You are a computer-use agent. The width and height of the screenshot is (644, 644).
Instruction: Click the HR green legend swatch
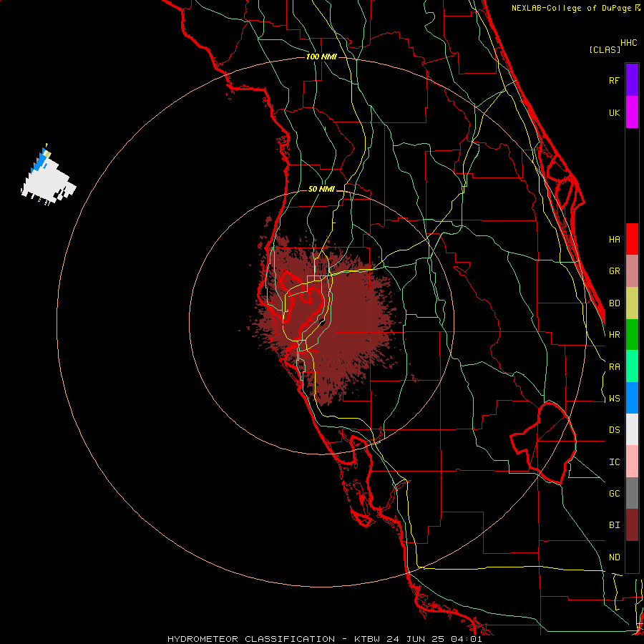[632, 335]
